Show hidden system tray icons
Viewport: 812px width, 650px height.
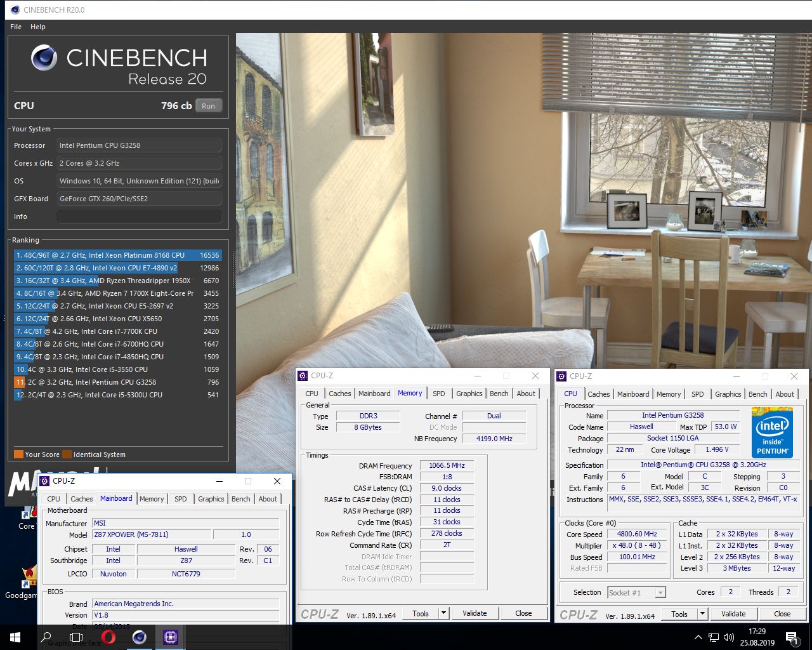698,637
